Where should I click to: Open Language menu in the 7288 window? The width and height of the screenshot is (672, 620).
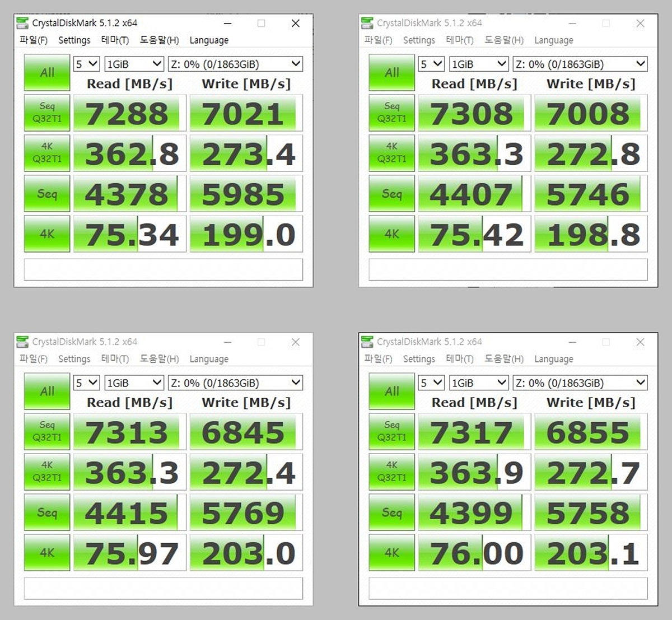click(x=209, y=40)
